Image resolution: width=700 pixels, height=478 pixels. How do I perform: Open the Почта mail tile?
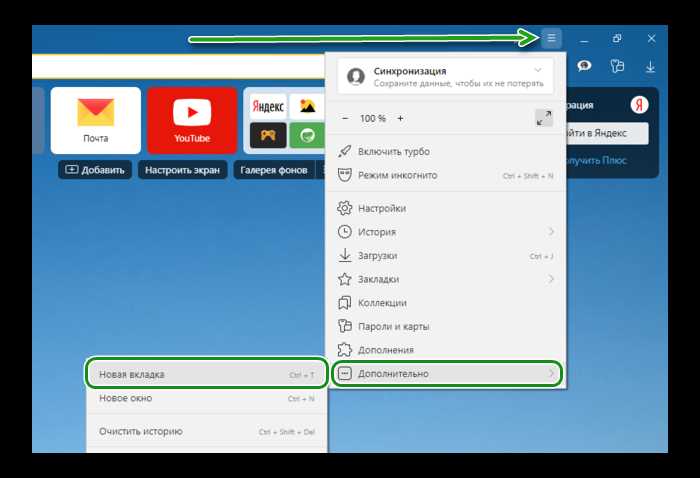point(96,118)
